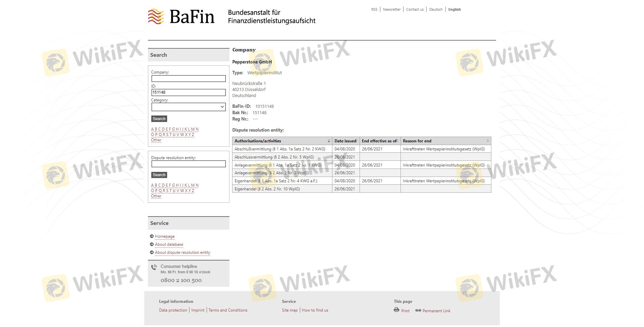Screen dimensions: 644x327
Task: Open the Category dropdown
Action: click(189, 107)
